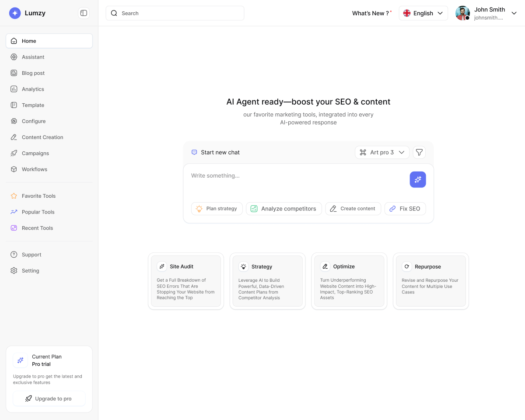Enable the Analyze competitors suggestion chip

pyautogui.click(x=283, y=209)
